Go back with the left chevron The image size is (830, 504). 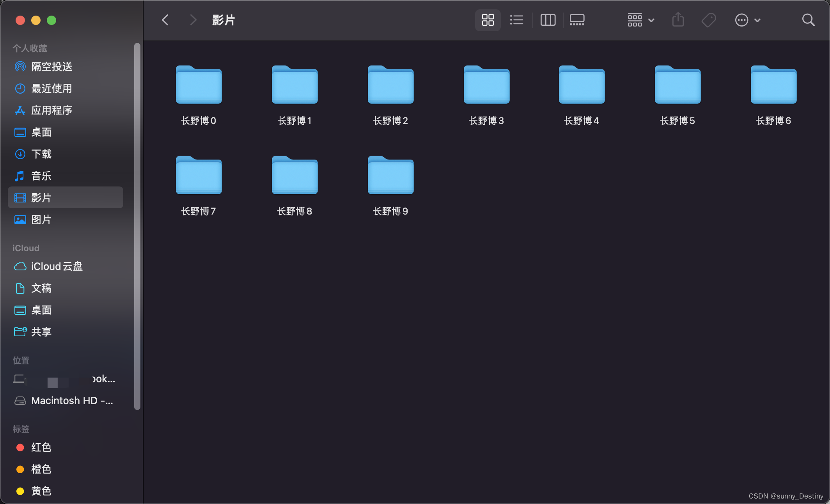pos(165,20)
